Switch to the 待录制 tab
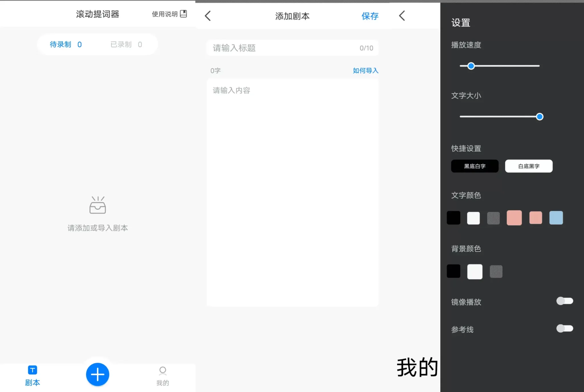 pos(65,44)
